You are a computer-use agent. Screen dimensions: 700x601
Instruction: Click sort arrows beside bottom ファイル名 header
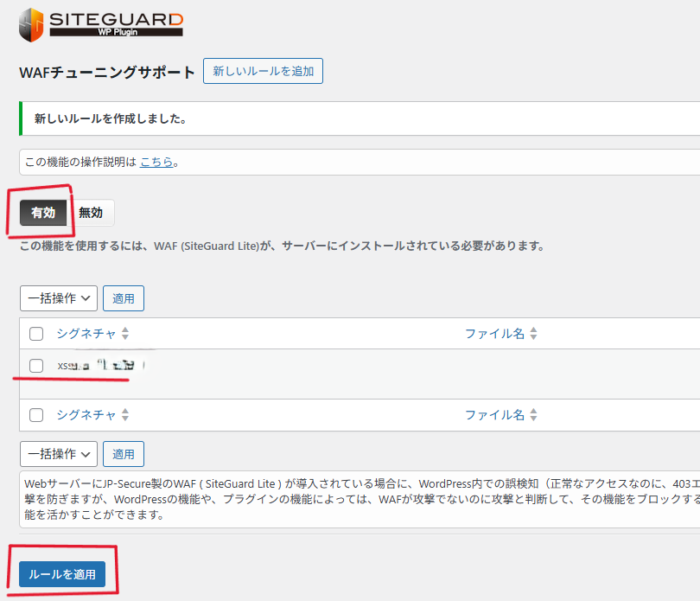[533, 415]
